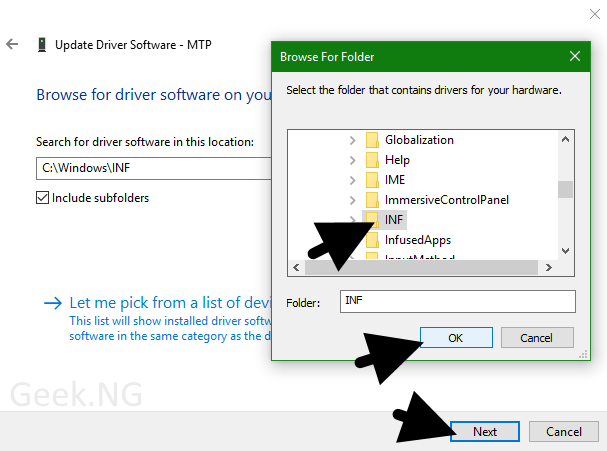Open Let me pick from a list link
This screenshot has width=607, height=451.
(x=170, y=302)
